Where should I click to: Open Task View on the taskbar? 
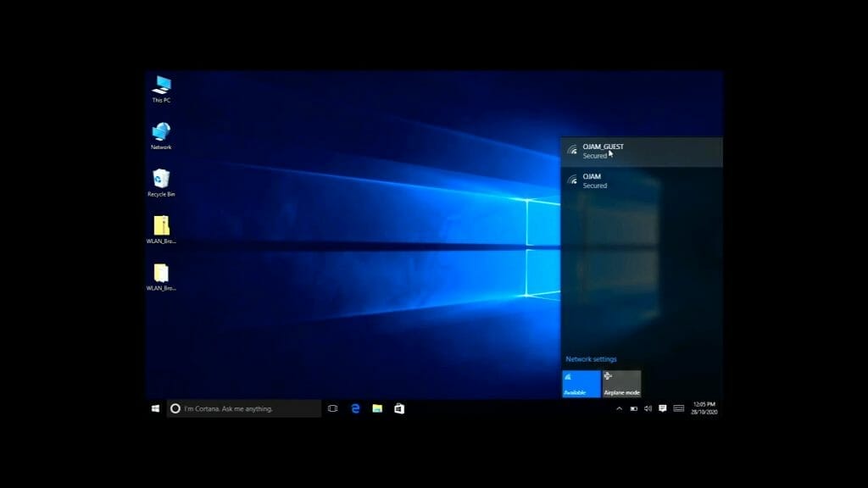click(x=332, y=408)
